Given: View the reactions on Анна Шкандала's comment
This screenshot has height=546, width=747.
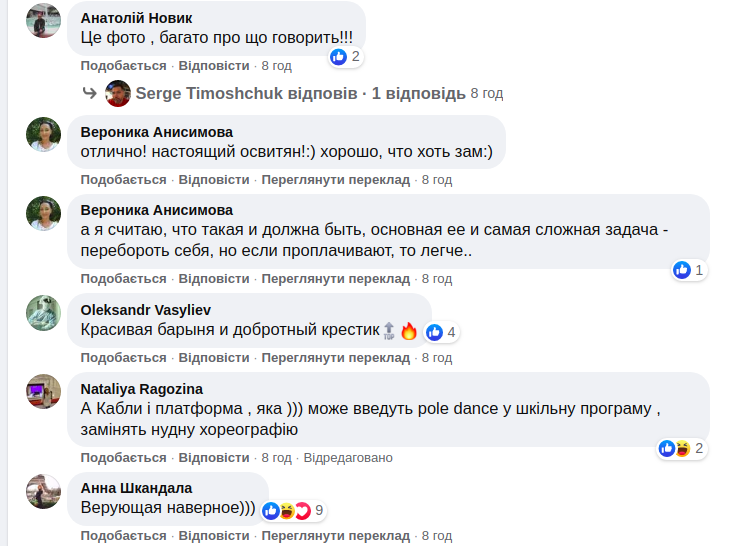Looking at the screenshot, I should pos(294,511).
